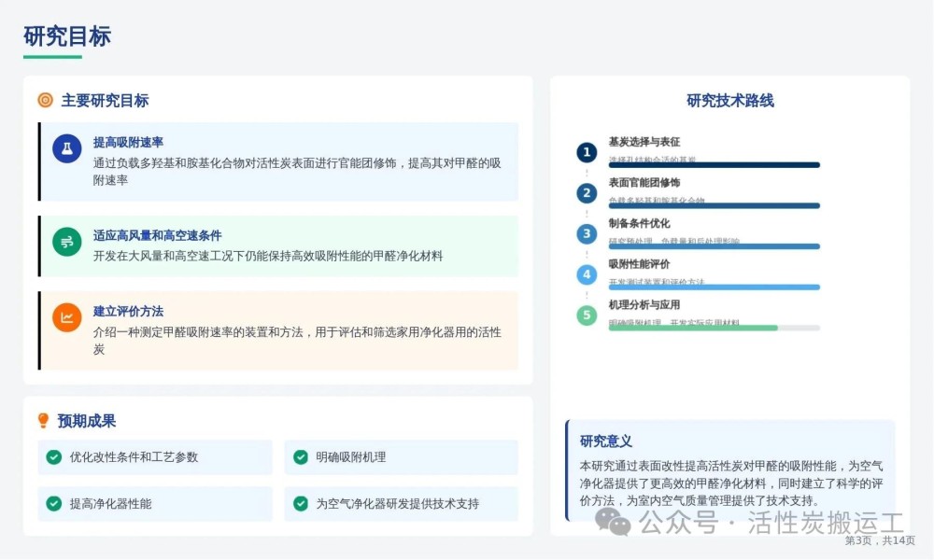Click the page indicator 第3页，共14页
The image size is (934, 560).
(x=879, y=540)
